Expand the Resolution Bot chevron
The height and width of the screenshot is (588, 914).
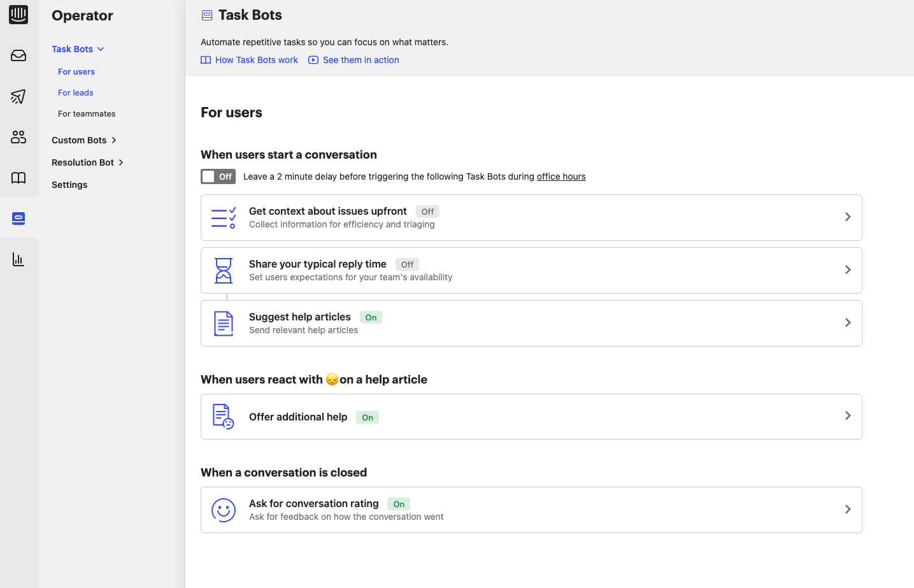pyautogui.click(x=121, y=162)
